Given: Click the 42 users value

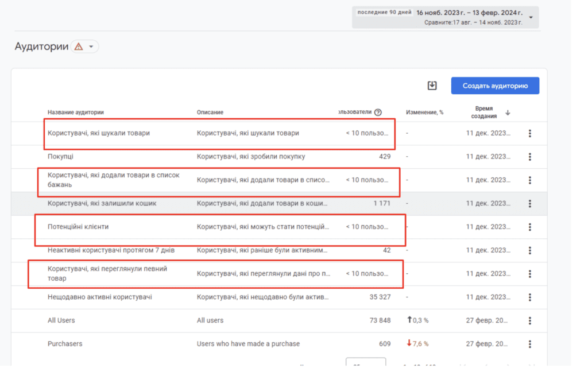Looking at the screenshot, I should coord(386,250).
